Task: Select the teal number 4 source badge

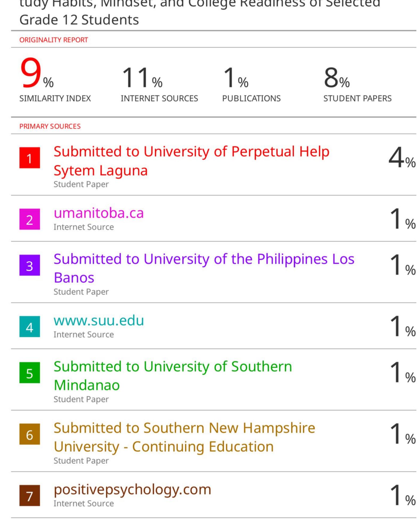Action: pos(30,327)
